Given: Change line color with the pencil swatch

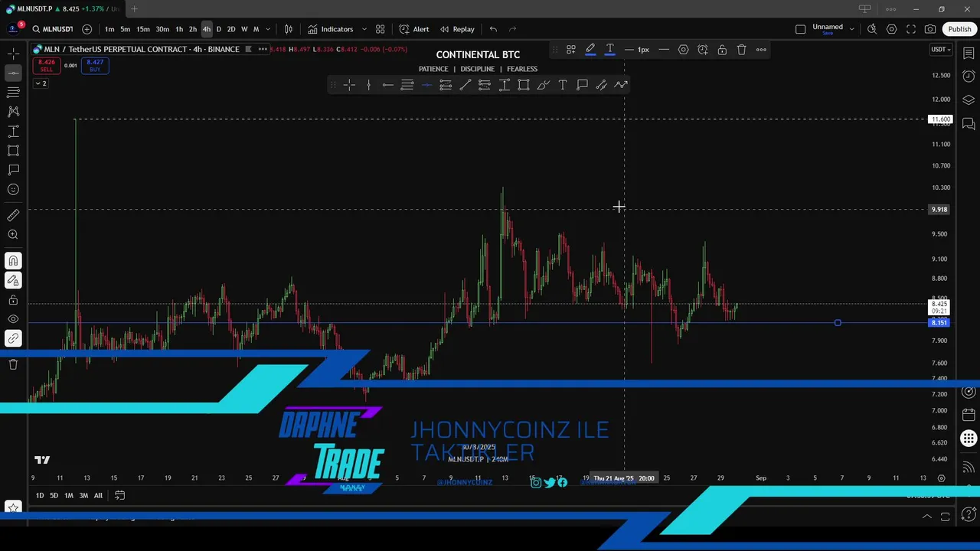Looking at the screenshot, I should point(590,50).
